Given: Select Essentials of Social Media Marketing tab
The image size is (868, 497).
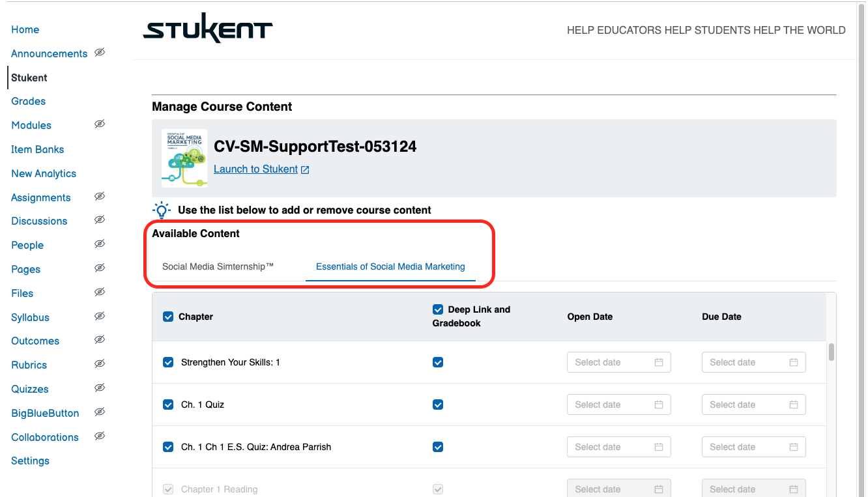Looking at the screenshot, I should pyautogui.click(x=390, y=266).
